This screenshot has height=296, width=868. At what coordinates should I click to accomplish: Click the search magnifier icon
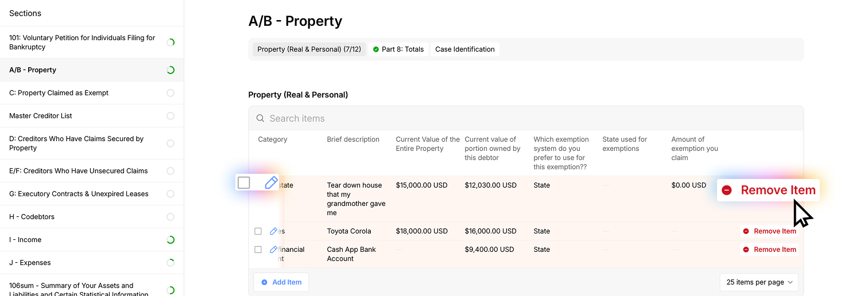[260, 118]
